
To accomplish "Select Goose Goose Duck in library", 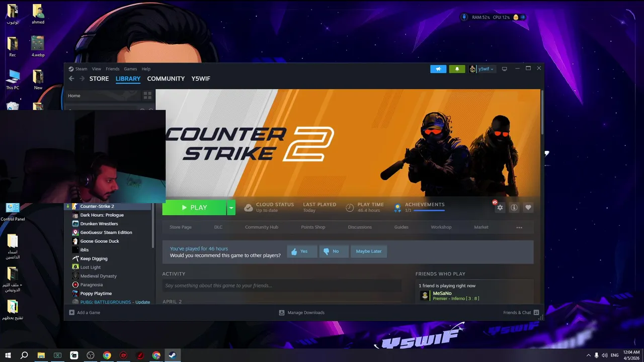I will coord(100,241).
